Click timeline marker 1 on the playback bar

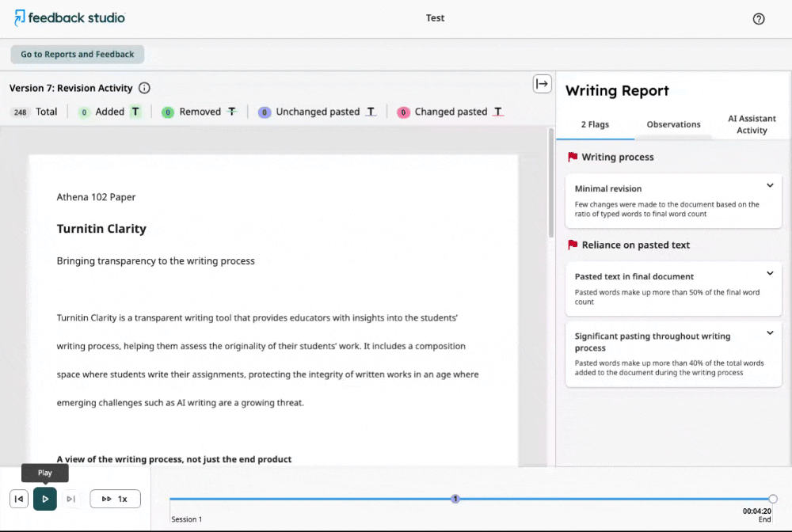point(455,499)
